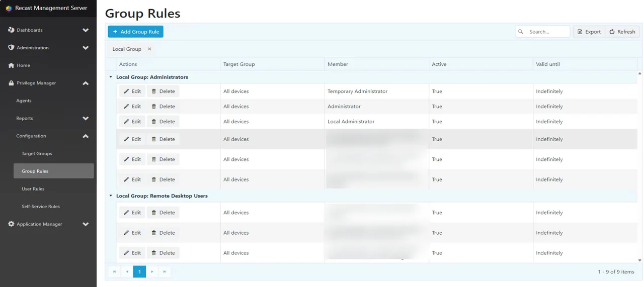Collapse the Local Group: Remote Desktop Users group

click(x=111, y=196)
